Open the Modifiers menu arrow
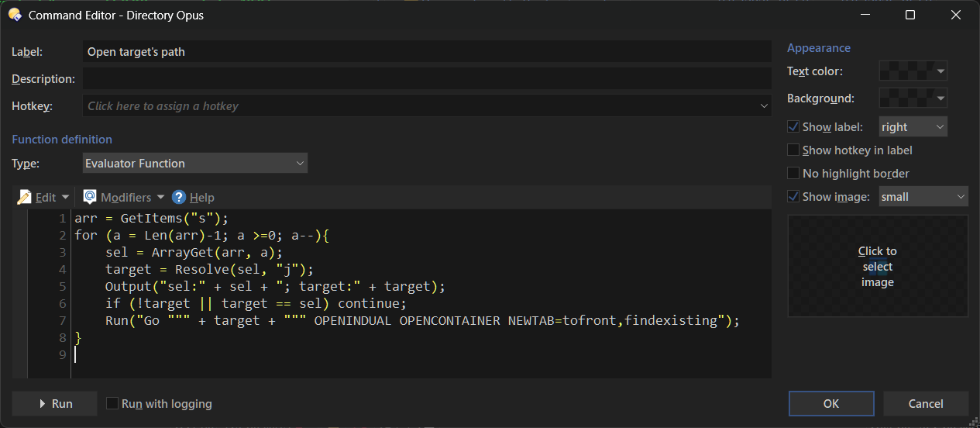This screenshot has width=980, height=428. (160, 197)
